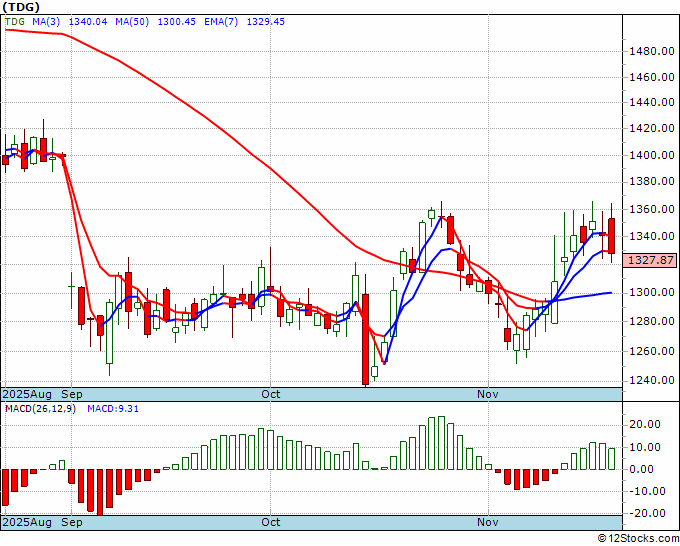This screenshot has height=546, width=680.
Task: Select the MA(50) value 1300.45
Action: [177, 22]
